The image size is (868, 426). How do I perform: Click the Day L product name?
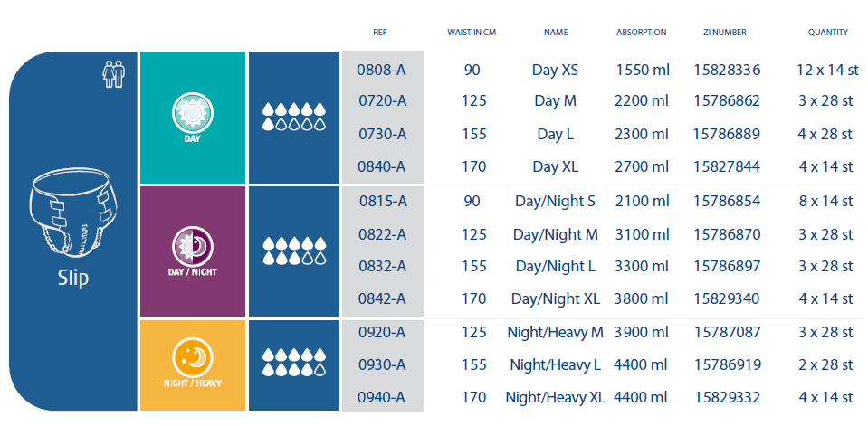pyautogui.click(x=555, y=135)
